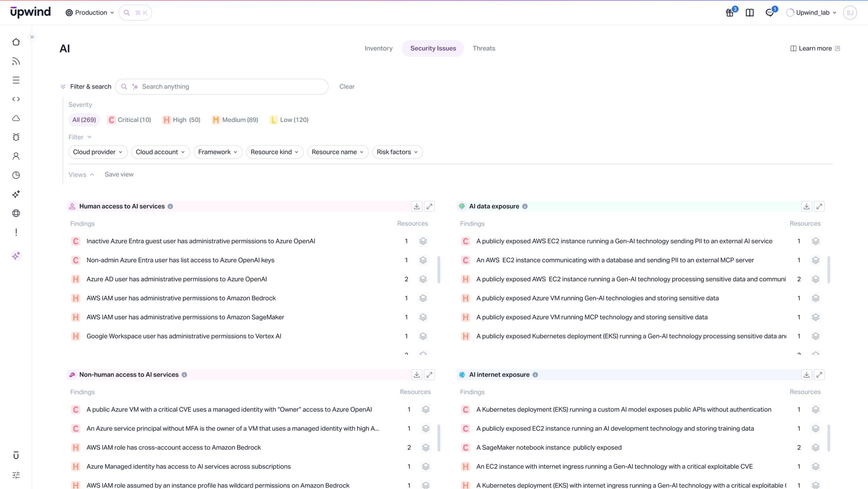Open the user identity sidebar icon
The height and width of the screenshot is (489, 868).
pos(16,156)
